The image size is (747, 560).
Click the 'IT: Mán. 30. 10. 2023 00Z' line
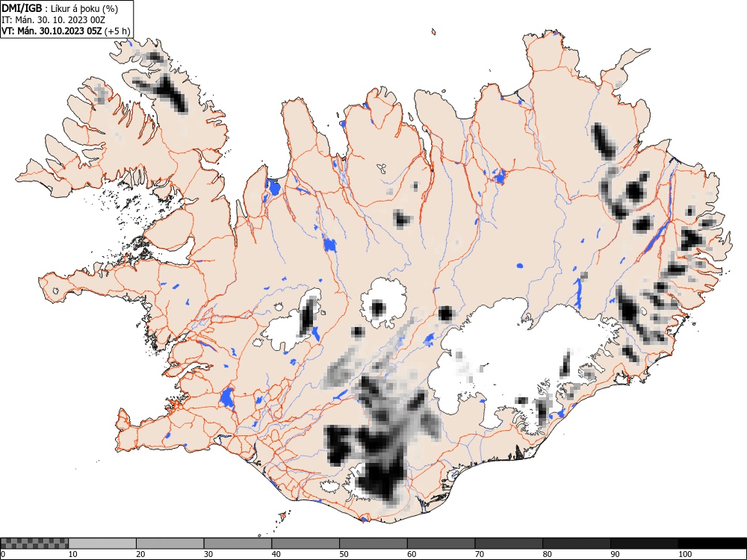(53, 20)
